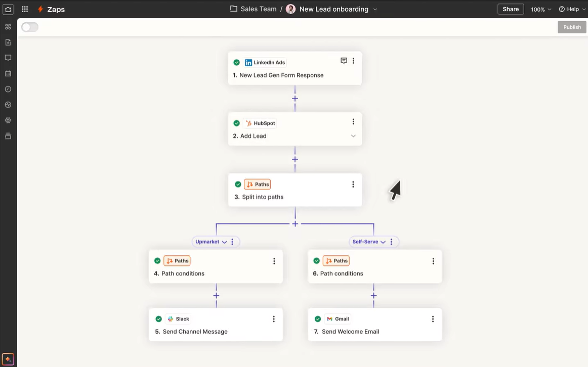
Task: Open the Help menu in the top bar
Action: pyautogui.click(x=571, y=9)
